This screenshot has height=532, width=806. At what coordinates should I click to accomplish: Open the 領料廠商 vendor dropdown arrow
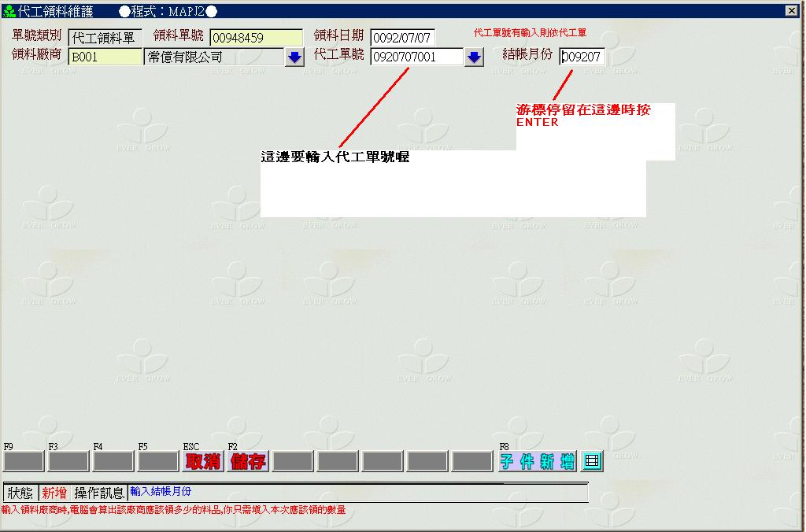(x=294, y=57)
